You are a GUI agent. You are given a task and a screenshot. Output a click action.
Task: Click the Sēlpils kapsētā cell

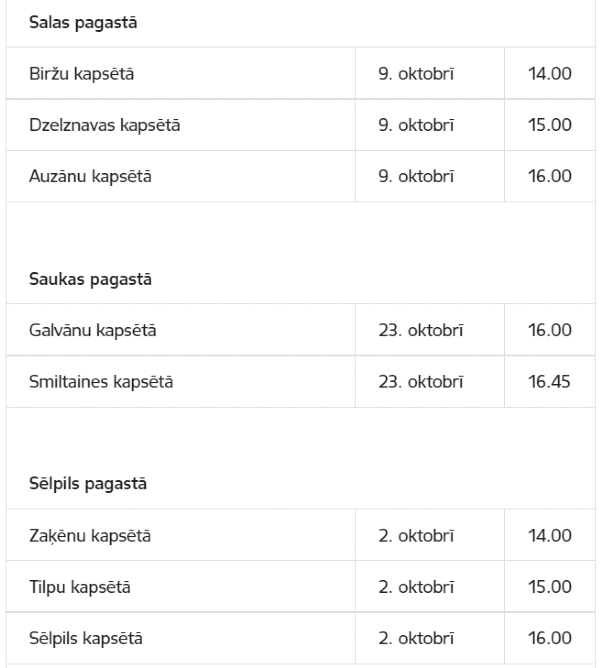point(181,638)
